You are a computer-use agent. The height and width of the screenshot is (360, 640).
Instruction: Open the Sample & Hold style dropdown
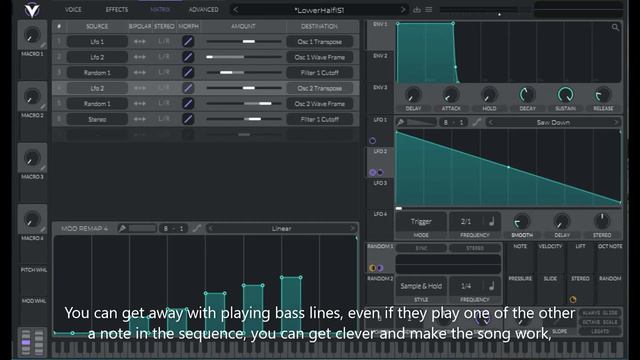click(x=421, y=286)
